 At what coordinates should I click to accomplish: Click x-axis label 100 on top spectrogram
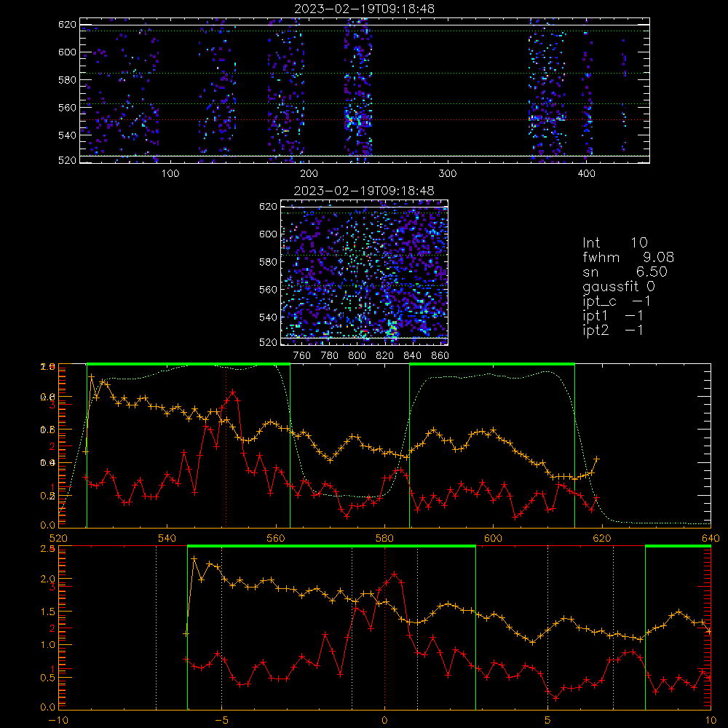point(170,174)
